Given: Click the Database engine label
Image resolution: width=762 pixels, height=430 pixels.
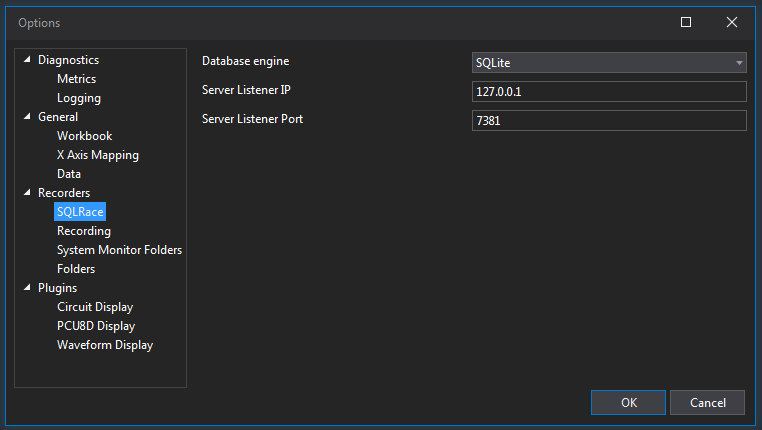Looking at the screenshot, I should tap(245, 61).
